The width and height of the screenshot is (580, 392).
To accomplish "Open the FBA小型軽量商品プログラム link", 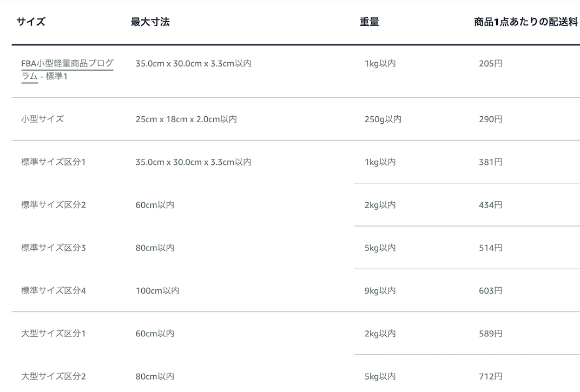I will click(x=67, y=64).
